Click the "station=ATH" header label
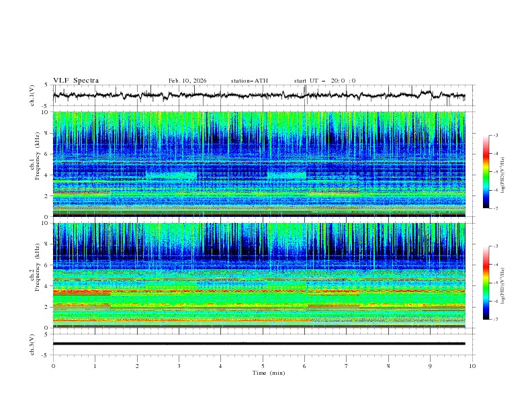Viewport: 532px width, 411px height. [x=249, y=81]
